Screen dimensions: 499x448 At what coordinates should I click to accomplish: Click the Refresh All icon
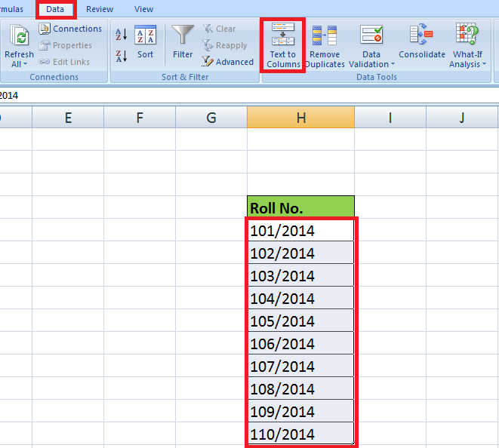tap(19, 35)
